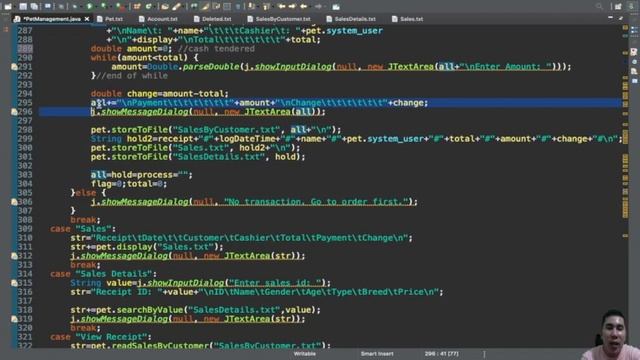
Task: Click 'str+=pet.display("Sales.txt");' line
Action: point(147,247)
